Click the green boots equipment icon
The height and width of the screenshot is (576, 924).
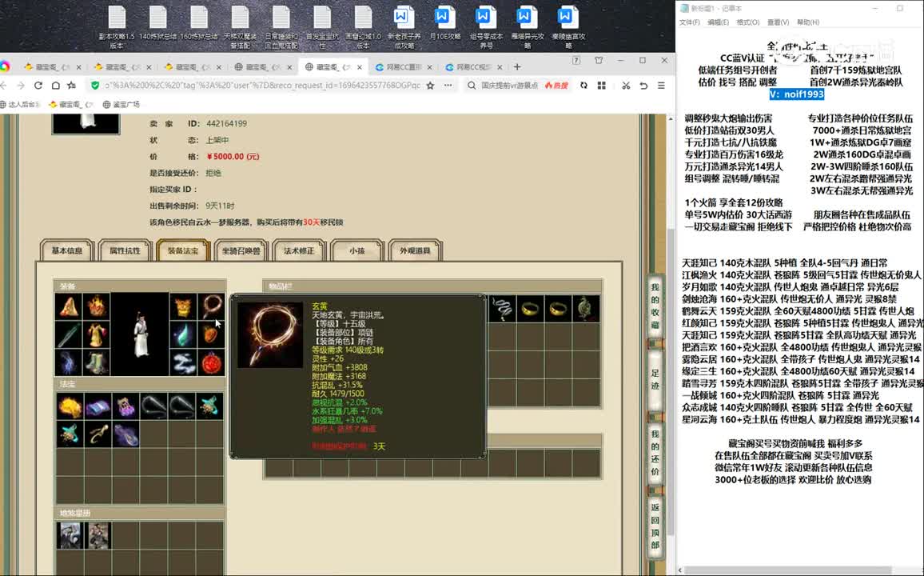96,362
